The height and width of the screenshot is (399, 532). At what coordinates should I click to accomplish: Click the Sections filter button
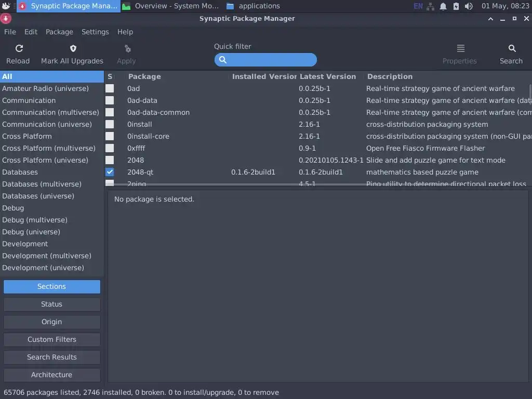[x=51, y=287]
